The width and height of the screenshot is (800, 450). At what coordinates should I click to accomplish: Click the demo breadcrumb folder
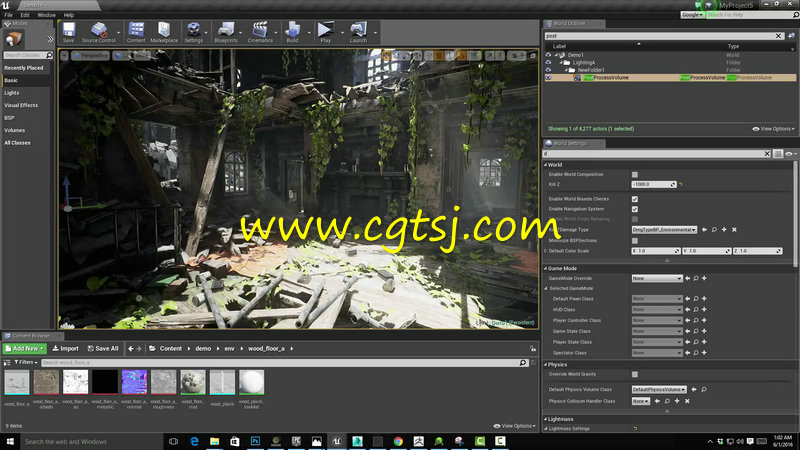(203, 348)
